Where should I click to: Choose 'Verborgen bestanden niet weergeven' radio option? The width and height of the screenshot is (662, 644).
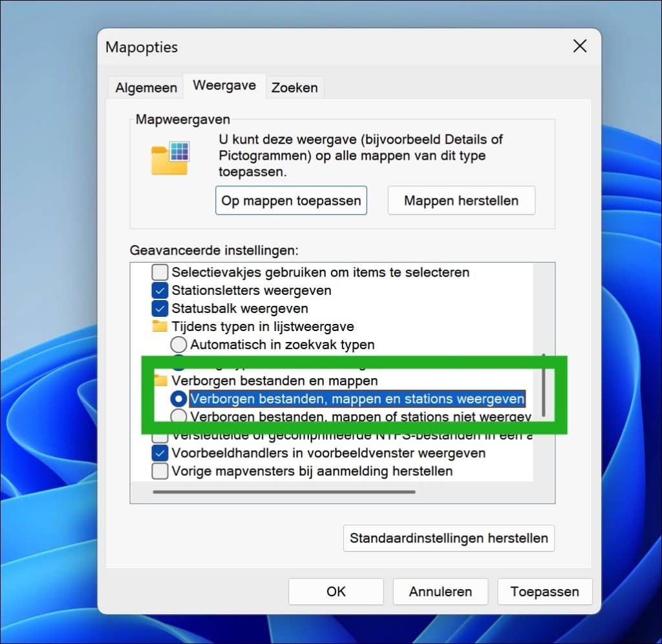point(179,416)
